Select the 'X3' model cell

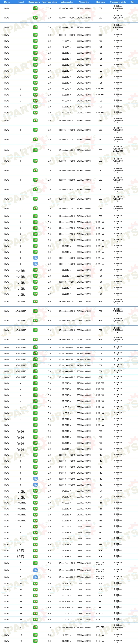(x=21, y=584)
